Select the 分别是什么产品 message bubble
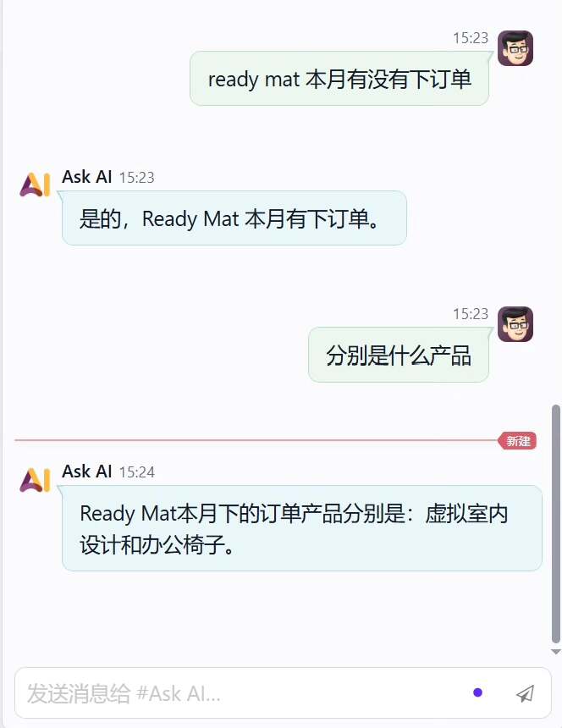 (399, 356)
